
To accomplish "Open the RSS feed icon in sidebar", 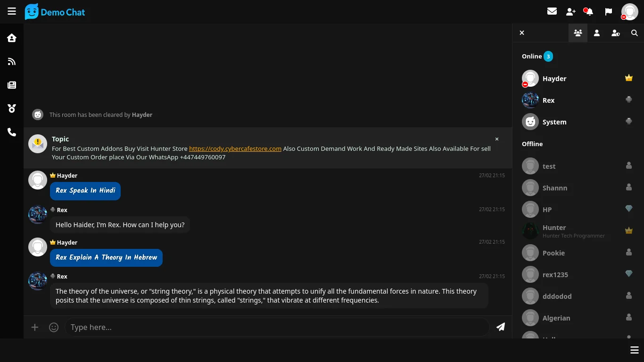I will click(12, 62).
